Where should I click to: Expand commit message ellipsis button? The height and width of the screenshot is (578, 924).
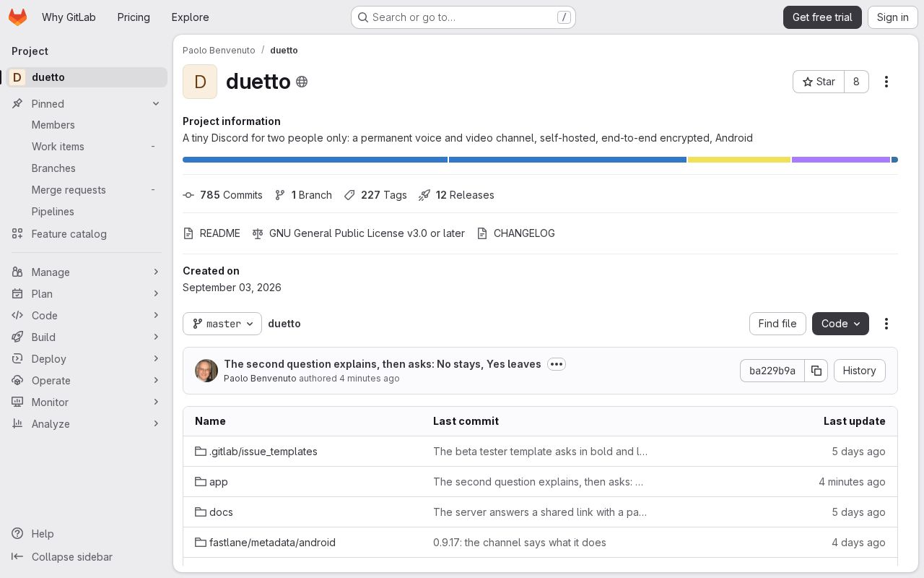coord(557,364)
